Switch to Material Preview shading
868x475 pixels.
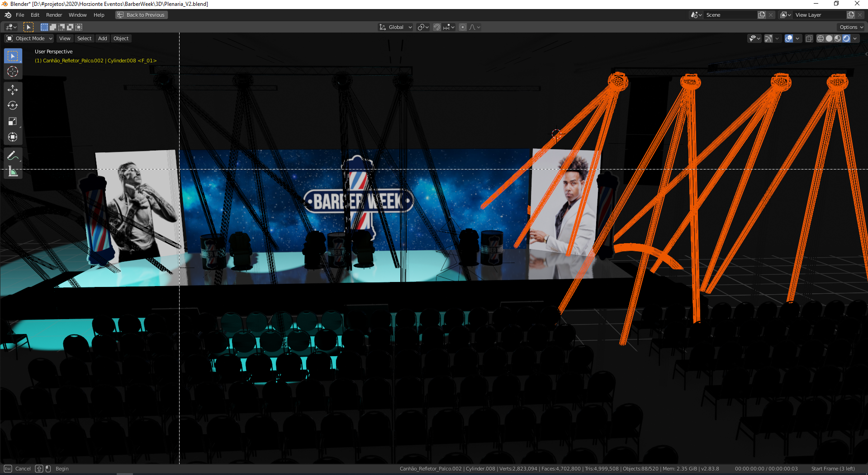(x=838, y=38)
